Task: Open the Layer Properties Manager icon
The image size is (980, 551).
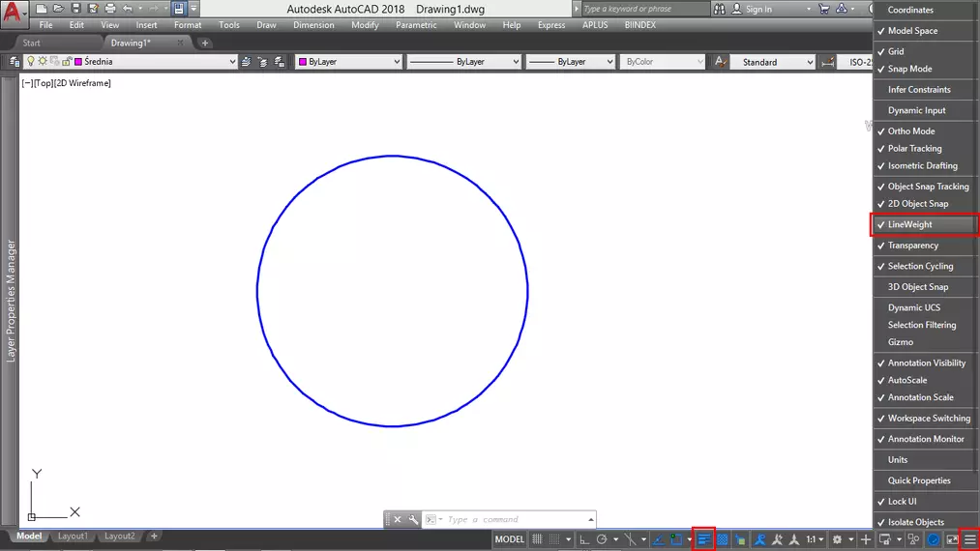Action: click(14, 62)
